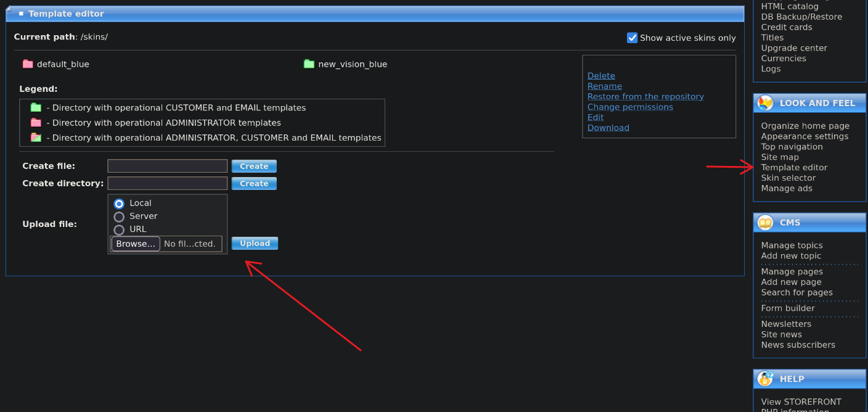Focus the Create file name field

[x=167, y=167]
